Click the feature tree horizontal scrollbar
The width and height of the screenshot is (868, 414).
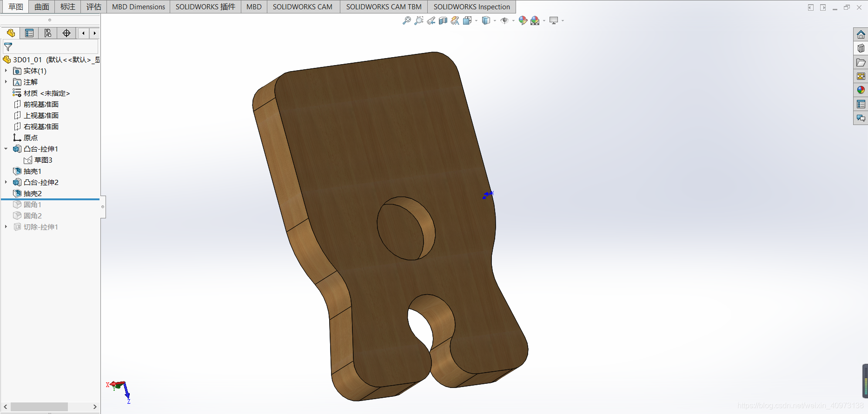[x=39, y=407]
